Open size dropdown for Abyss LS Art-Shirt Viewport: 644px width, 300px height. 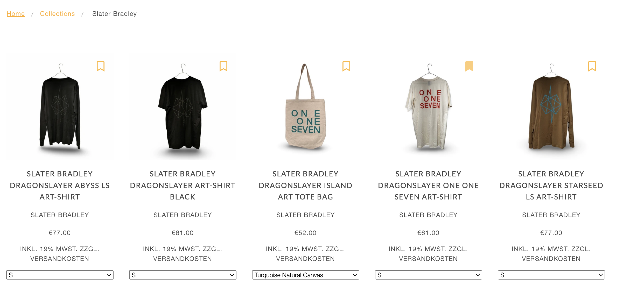(x=60, y=275)
